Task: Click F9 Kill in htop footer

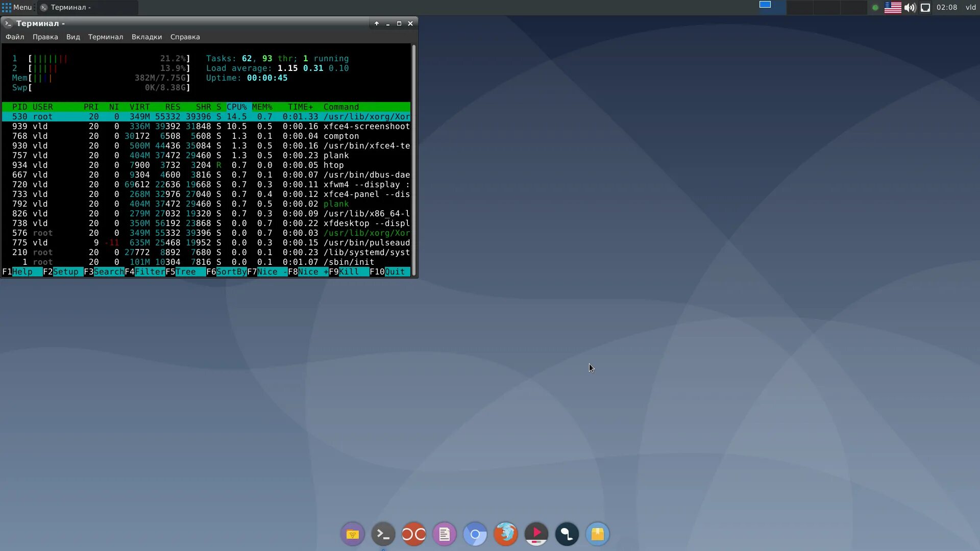Action: pyautogui.click(x=349, y=272)
